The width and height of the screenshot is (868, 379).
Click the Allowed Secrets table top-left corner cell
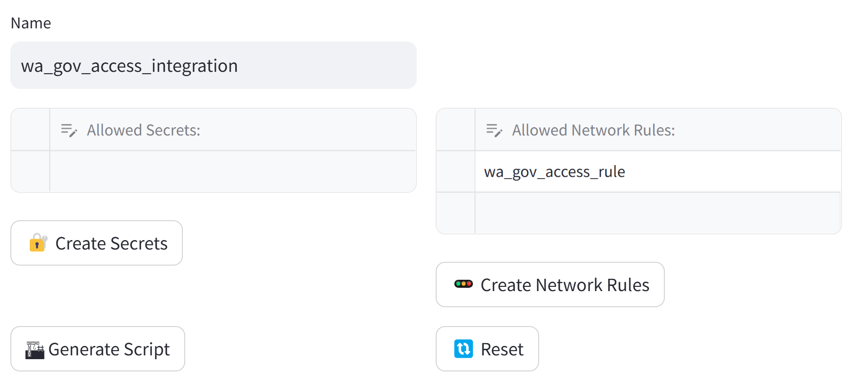30,130
